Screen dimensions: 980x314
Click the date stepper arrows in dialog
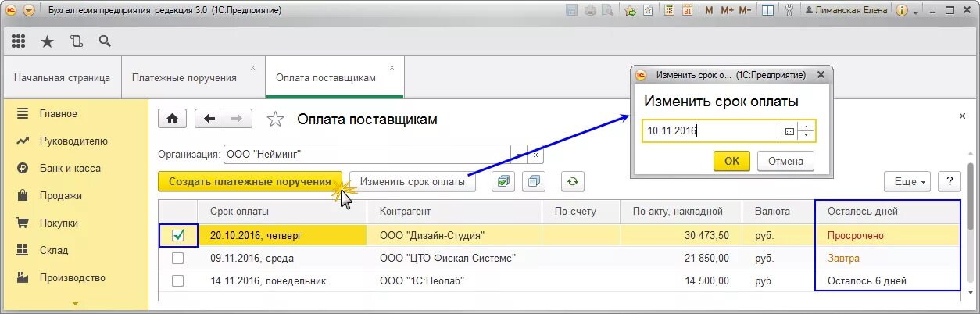point(807,131)
